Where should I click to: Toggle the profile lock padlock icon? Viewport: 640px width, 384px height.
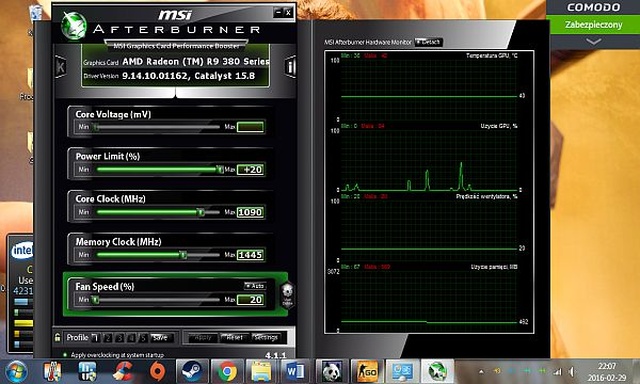click(x=58, y=337)
